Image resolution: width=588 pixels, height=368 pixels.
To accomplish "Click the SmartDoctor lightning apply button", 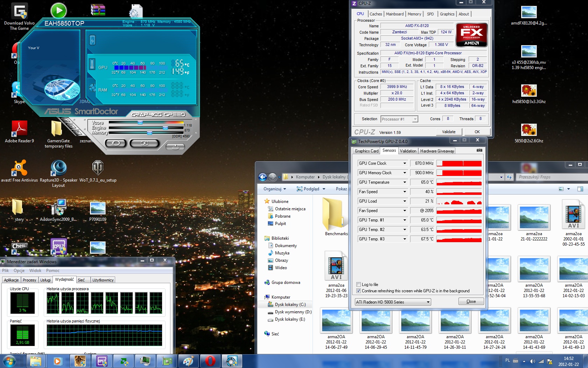I will pos(144,143).
